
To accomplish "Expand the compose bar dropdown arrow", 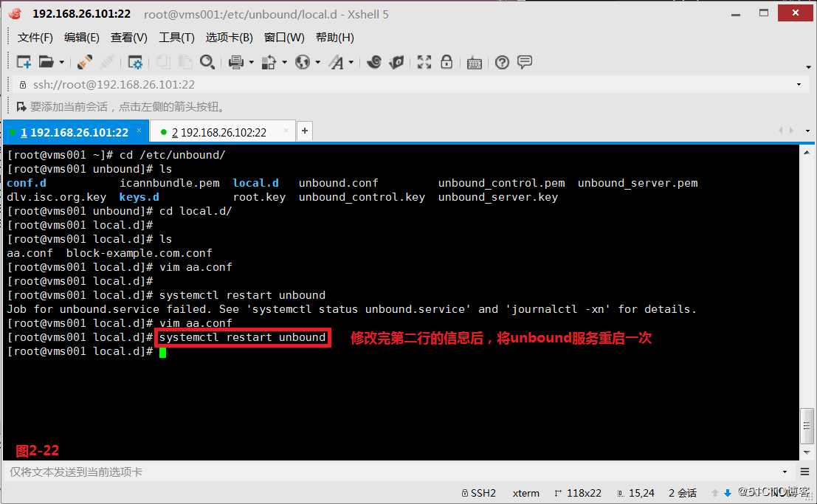I will point(785,472).
